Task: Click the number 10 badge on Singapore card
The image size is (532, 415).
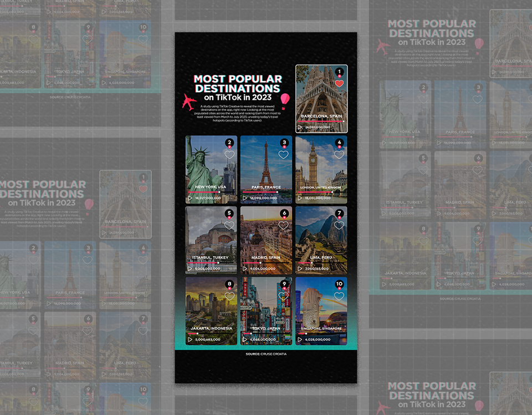Action: (339, 284)
